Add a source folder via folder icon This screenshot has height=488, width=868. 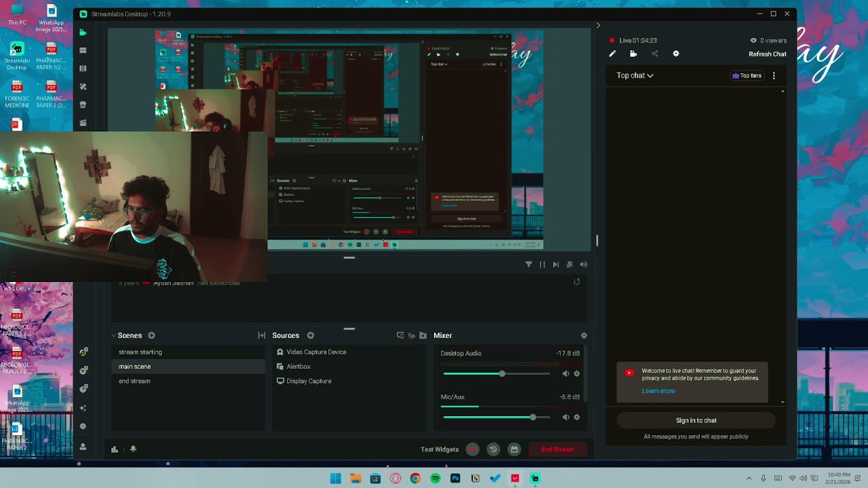(423, 335)
